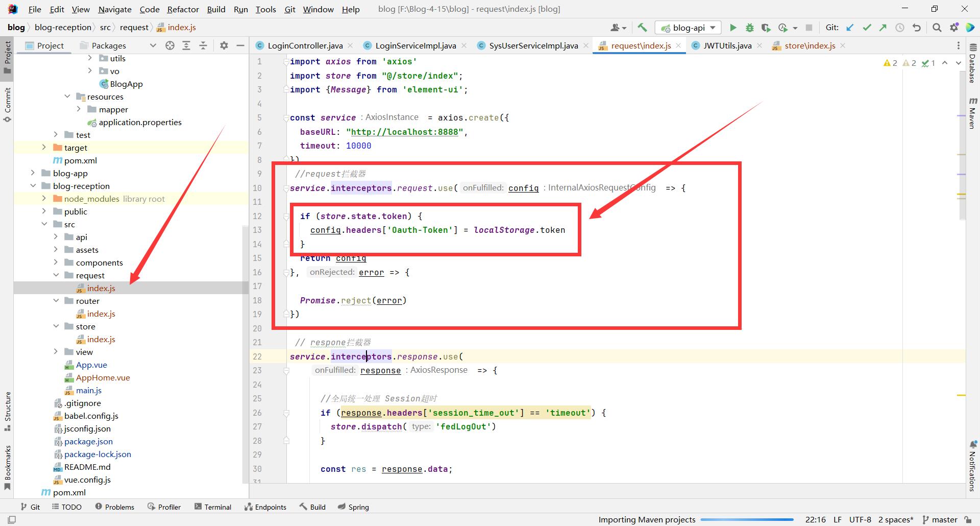Open IDE settings gear in toolbar
The image size is (980, 526).
tap(953, 28)
